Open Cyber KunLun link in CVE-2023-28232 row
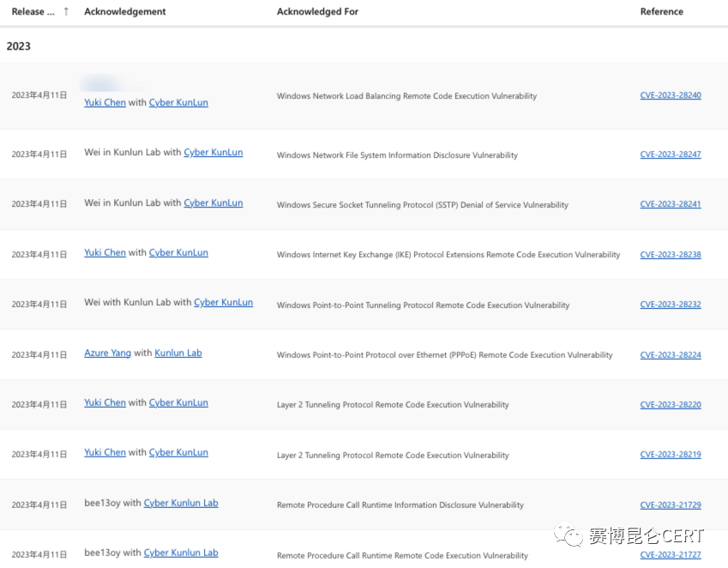Image resolution: width=728 pixels, height=568 pixels. pos(223,302)
